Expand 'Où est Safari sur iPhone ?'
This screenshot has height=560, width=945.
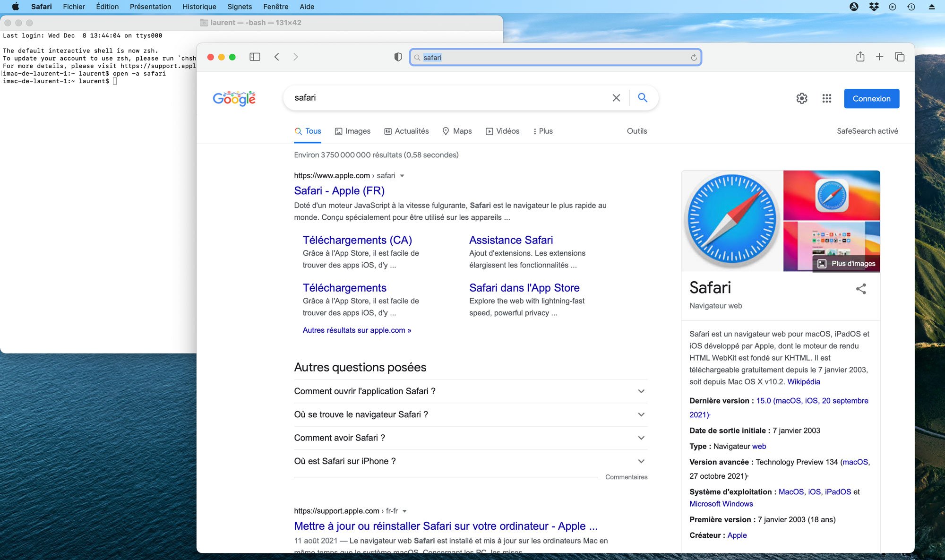click(471, 461)
